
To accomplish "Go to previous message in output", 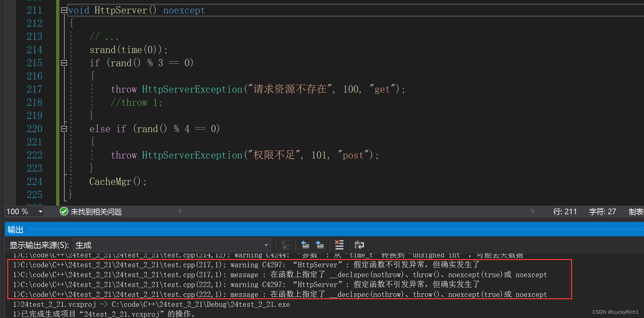I will 305,245.
